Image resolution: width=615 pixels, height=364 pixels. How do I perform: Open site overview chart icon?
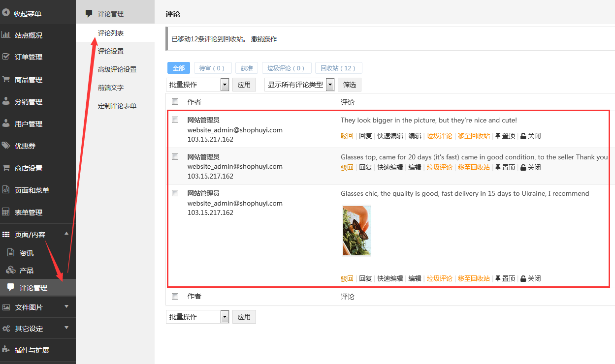click(x=6, y=35)
